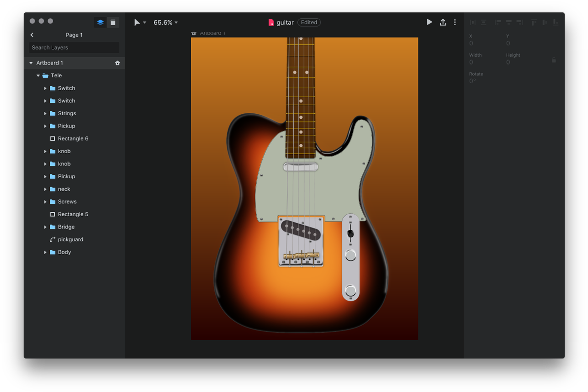
Task: Select the Layers panel icon
Action: 100,22
